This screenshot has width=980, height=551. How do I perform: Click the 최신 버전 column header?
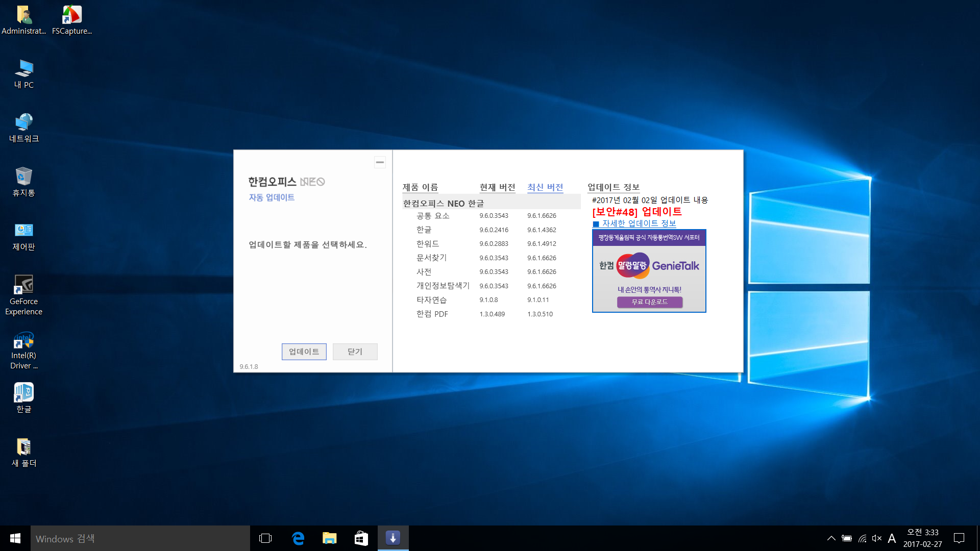coord(545,187)
